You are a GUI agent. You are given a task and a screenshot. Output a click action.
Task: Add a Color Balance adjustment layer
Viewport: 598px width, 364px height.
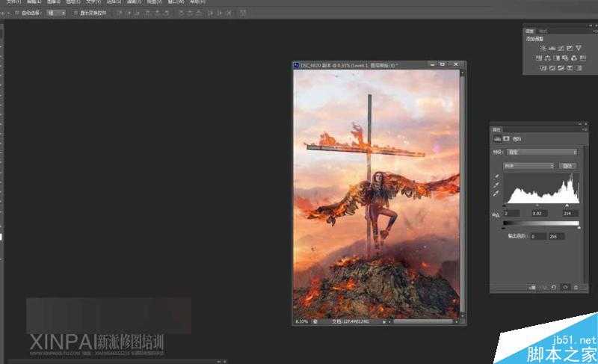point(548,58)
